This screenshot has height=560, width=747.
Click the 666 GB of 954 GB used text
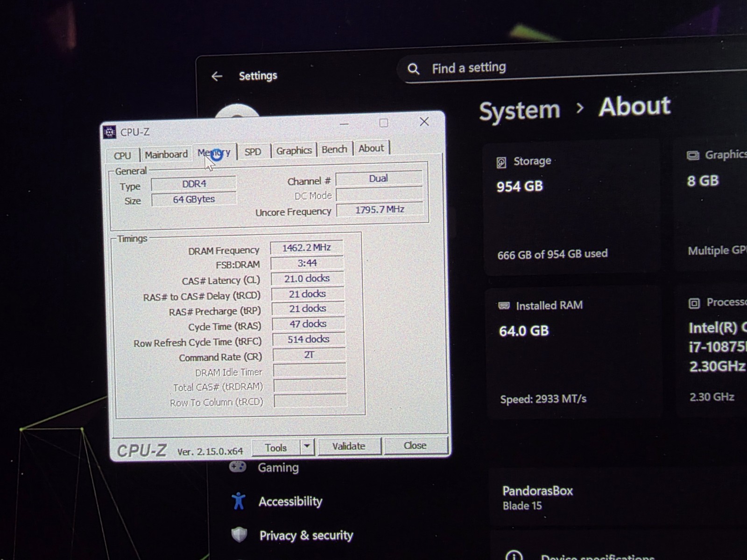[x=552, y=254]
